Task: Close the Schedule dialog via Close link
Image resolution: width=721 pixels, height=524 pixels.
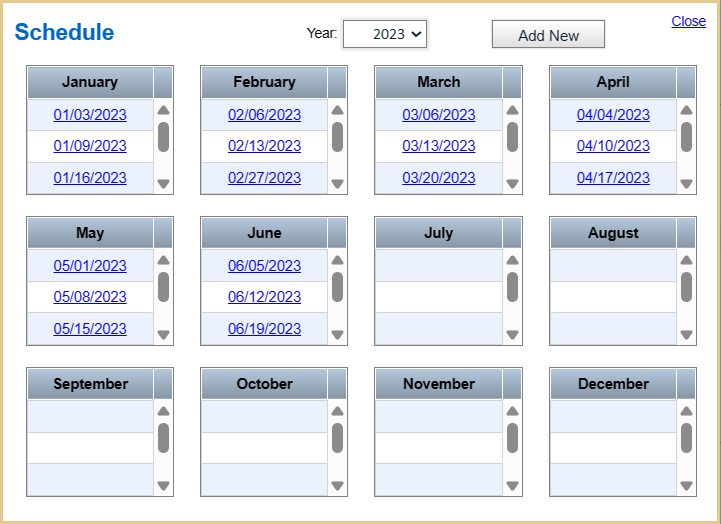Action: (x=688, y=21)
